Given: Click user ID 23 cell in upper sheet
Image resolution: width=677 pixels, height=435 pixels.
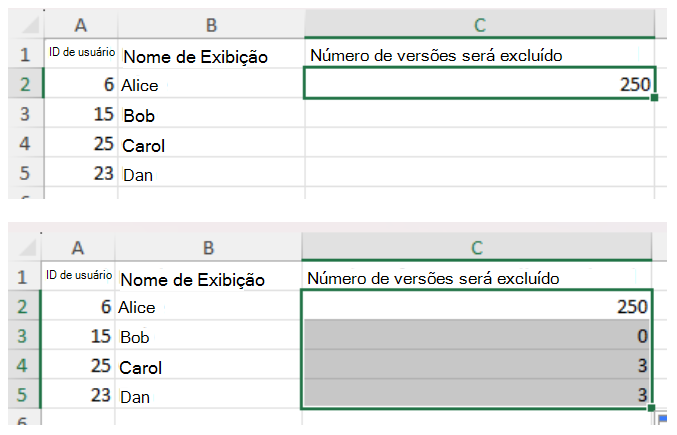Looking at the screenshot, I should 79,175.
